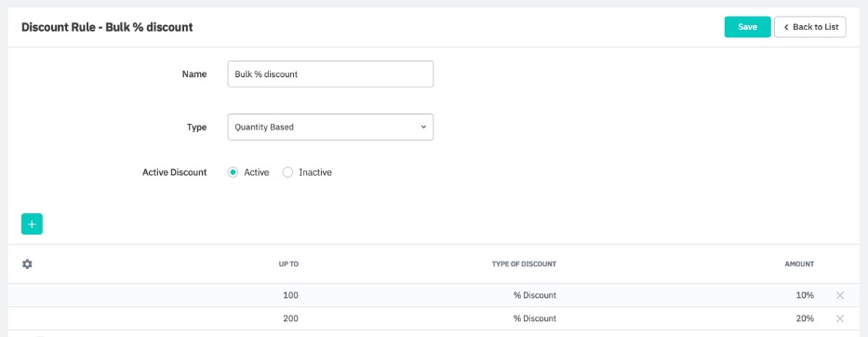Select the Inactive radio option
The image size is (868, 337).
pyautogui.click(x=287, y=172)
